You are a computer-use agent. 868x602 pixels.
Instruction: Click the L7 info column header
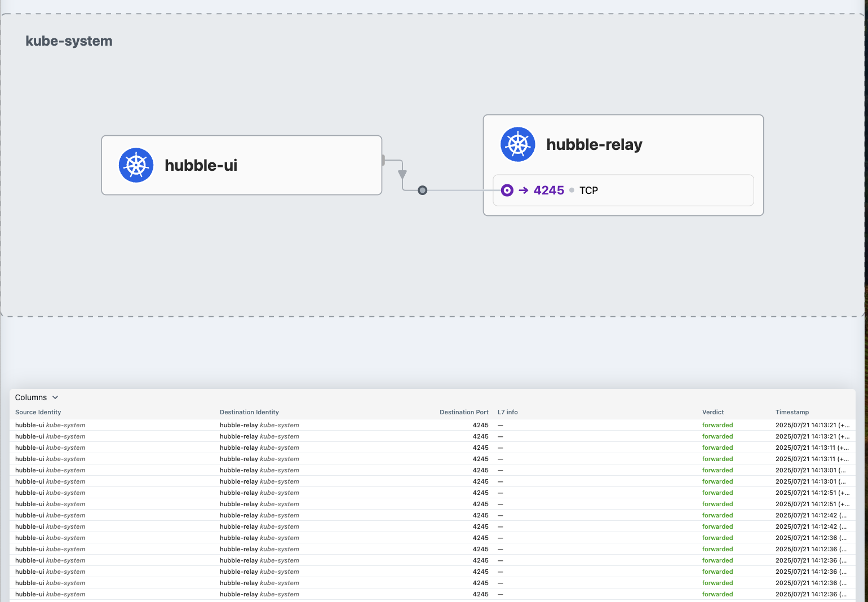click(x=508, y=412)
